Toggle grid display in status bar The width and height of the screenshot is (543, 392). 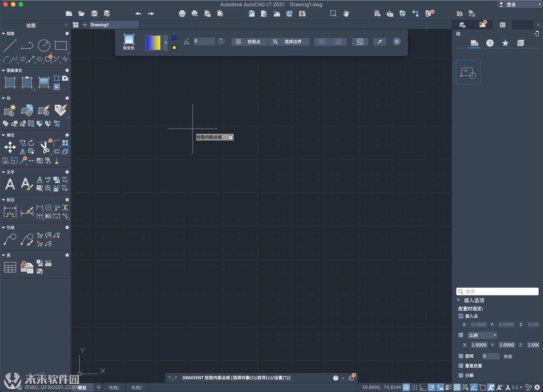tap(406, 387)
